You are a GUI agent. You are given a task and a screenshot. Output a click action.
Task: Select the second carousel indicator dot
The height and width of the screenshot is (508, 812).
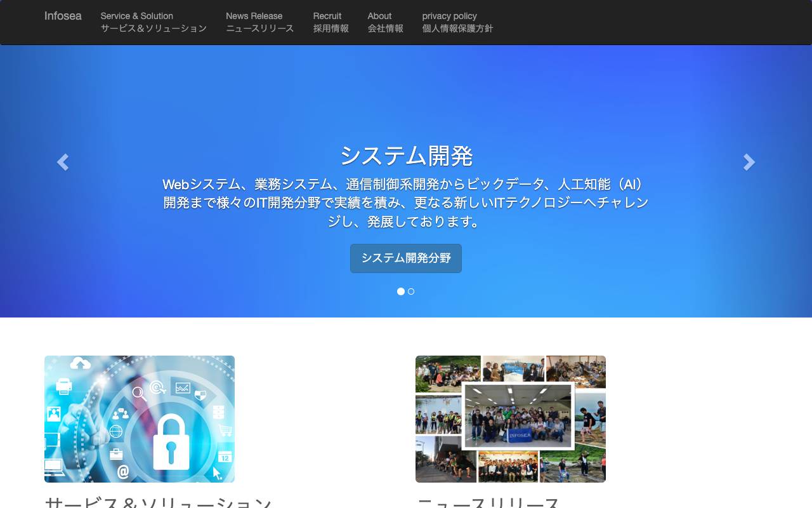411,291
